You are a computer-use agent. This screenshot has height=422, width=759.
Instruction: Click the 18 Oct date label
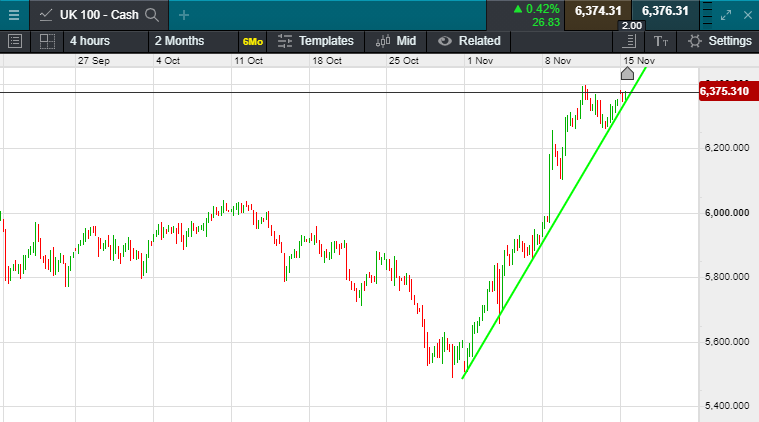[327, 61]
